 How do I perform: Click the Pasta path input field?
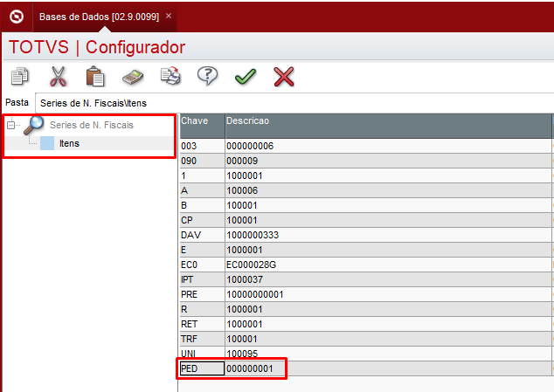pyautogui.click(x=294, y=103)
